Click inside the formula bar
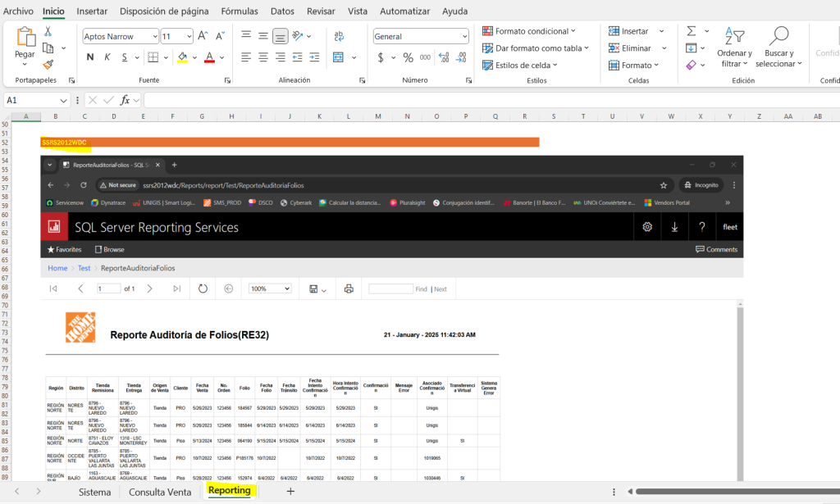The width and height of the screenshot is (840, 504). [x=492, y=101]
